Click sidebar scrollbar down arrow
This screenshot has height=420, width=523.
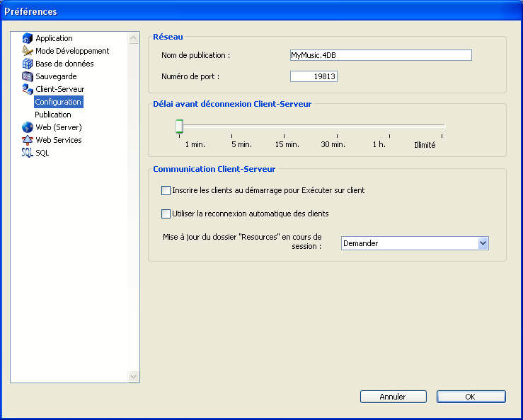(x=134, y=377)
